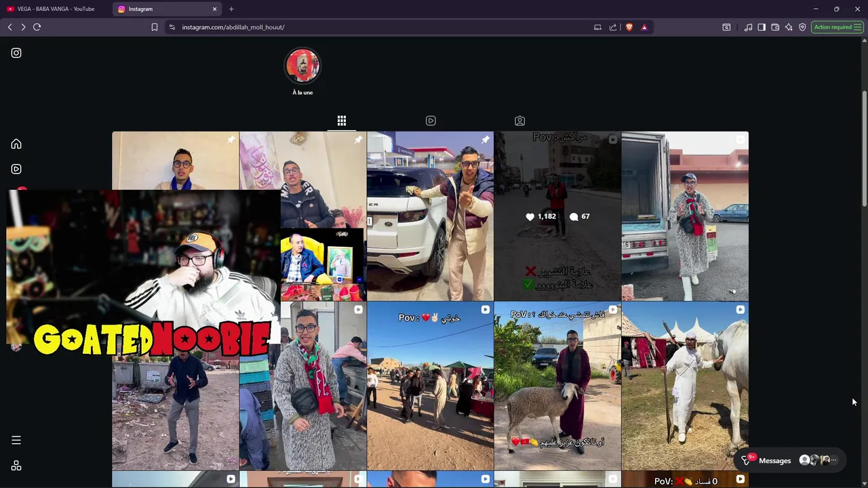Open the Reels icon in the sidebar
This screenshot has height=488, width=868.
point(16,169)
